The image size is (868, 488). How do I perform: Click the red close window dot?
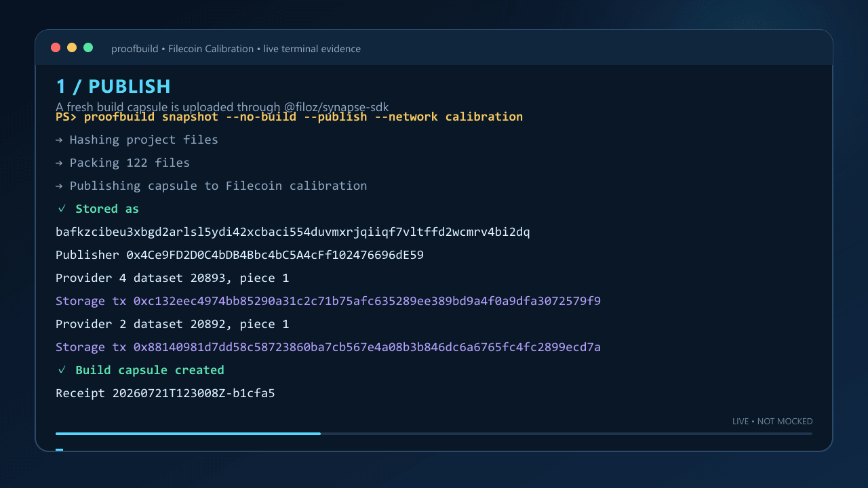(x=56, y=47)
